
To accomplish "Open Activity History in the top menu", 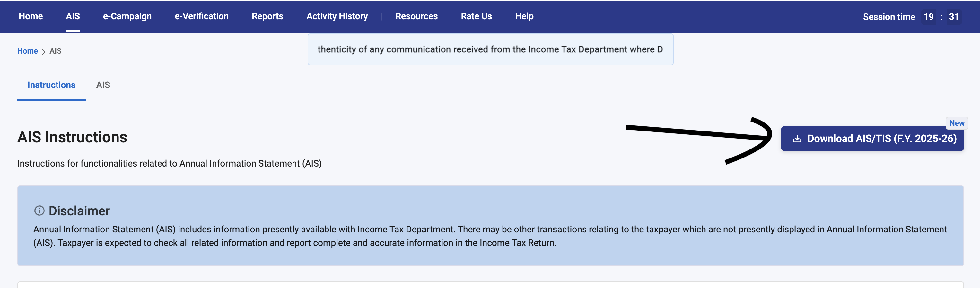I will tap(337, 16).
